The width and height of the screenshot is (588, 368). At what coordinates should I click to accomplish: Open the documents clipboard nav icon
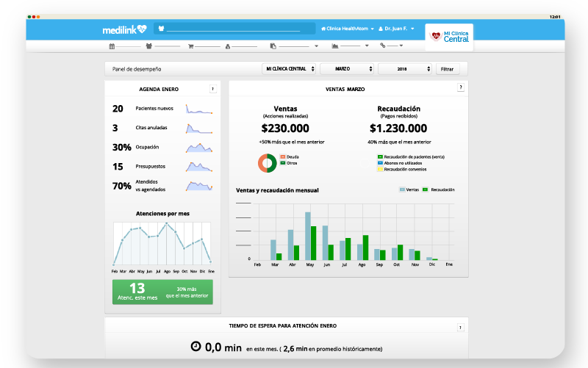[273, 46]
